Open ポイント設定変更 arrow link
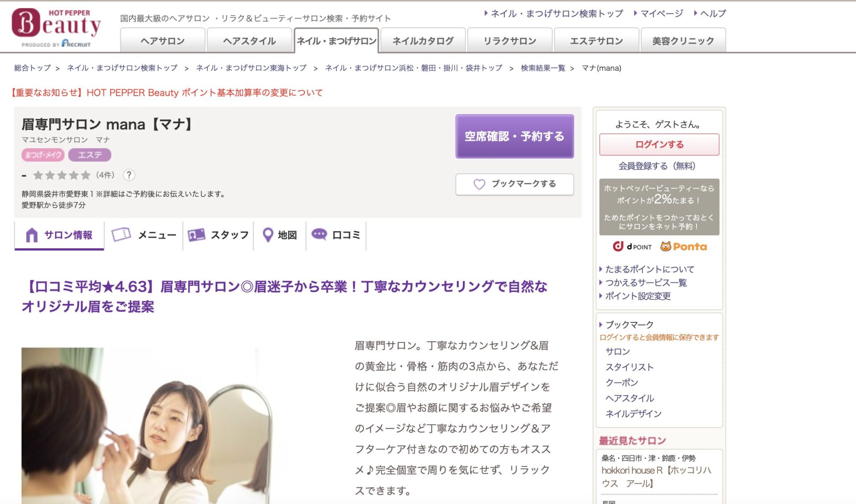The width and height of the screenshot is (856, 504). (601, 296)
